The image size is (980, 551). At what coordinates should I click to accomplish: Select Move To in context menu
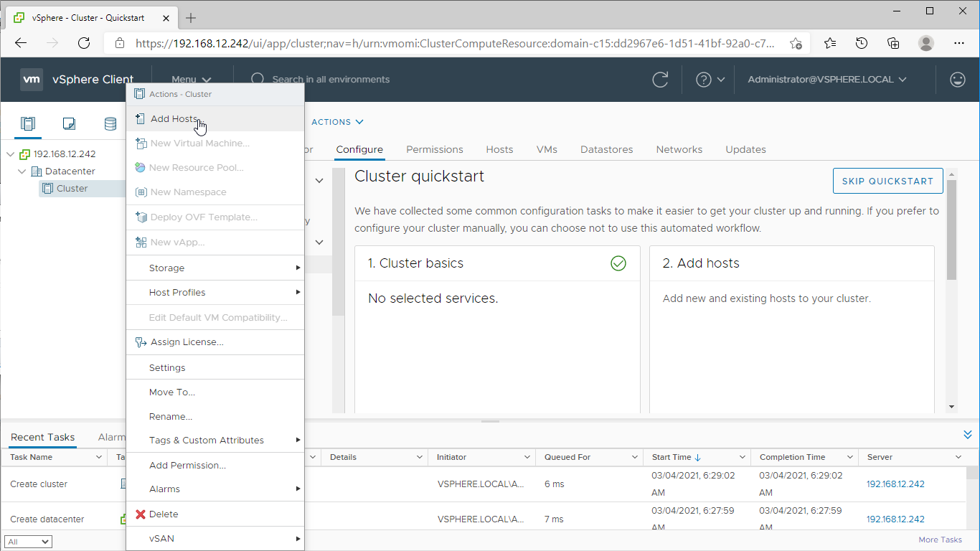[215, 392]
